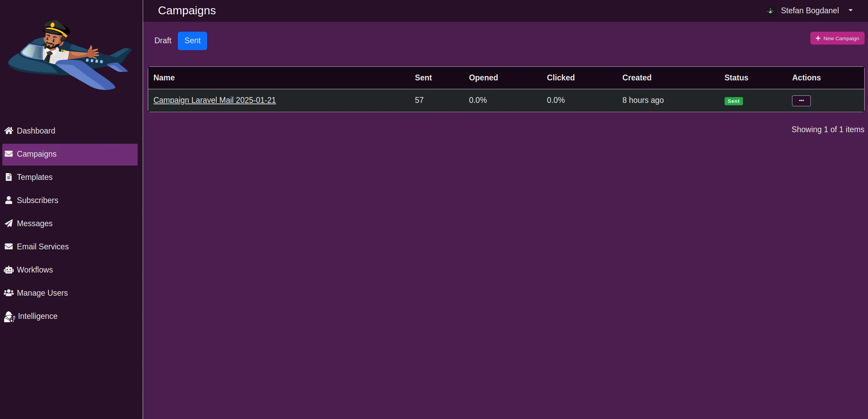The width and height of the screenshot is (868, 419).
Task: Click the Messages paper plane icon
Action: click(9, 223)
